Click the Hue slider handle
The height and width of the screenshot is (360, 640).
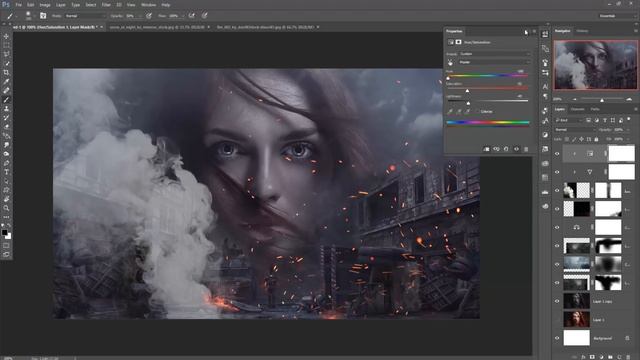click(x=448, y=78)
